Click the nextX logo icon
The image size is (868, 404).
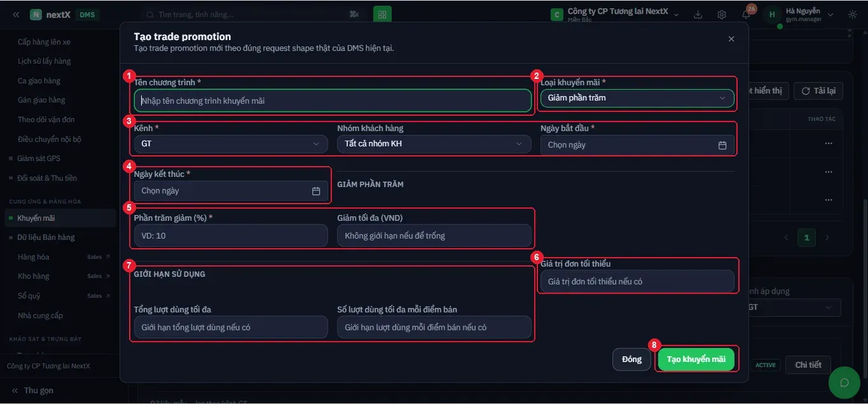(x=36, y=15)
